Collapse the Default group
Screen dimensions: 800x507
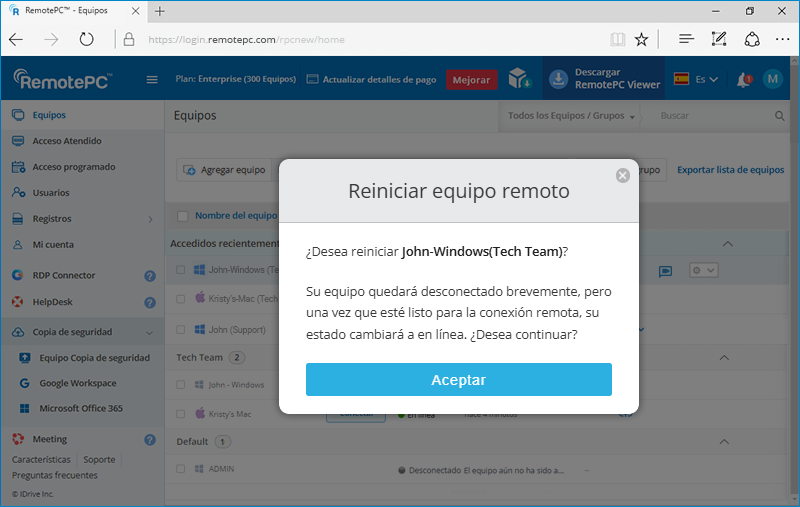tap(724, 441)
